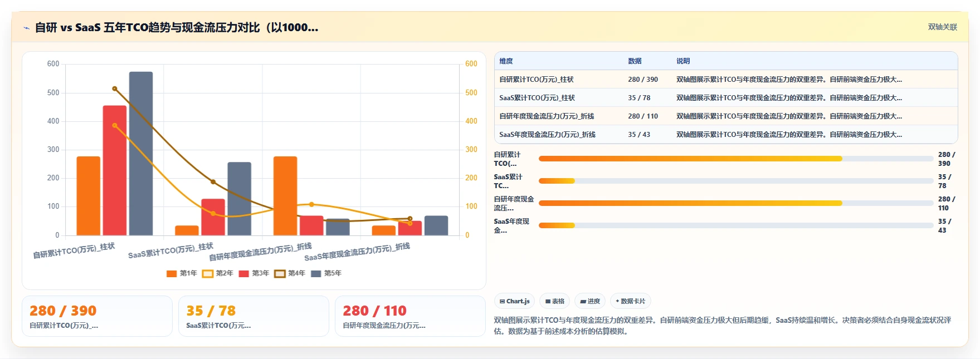Toggle the 第4年 legend dataset
The height and width of the screenshot is (359, 980).
point(290,273)
